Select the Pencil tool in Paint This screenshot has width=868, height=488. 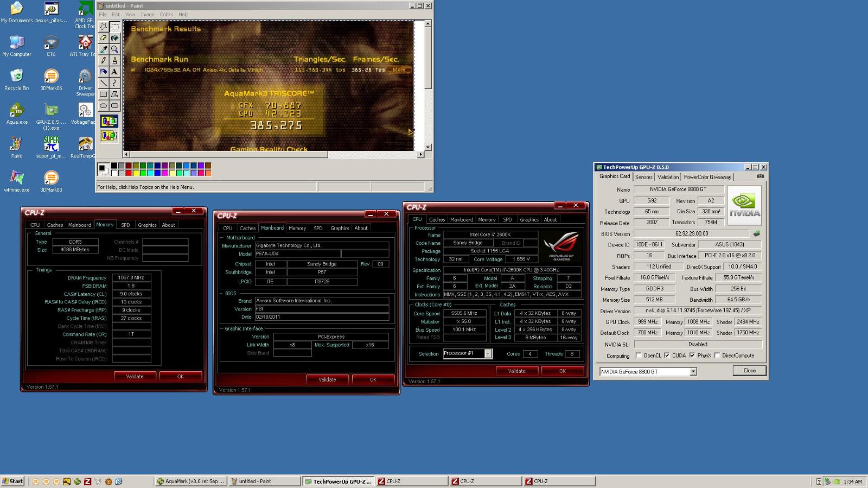pos(104,60)
